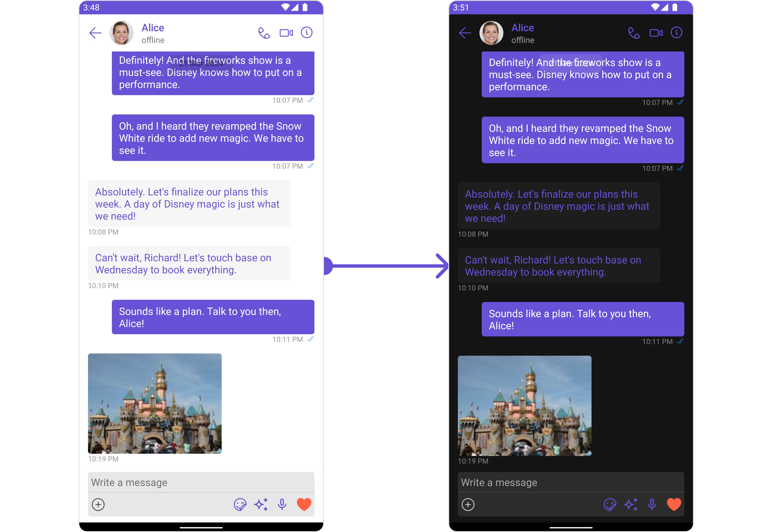
Task: Click Write a message field in dark theme
Action: click(571, 482)
